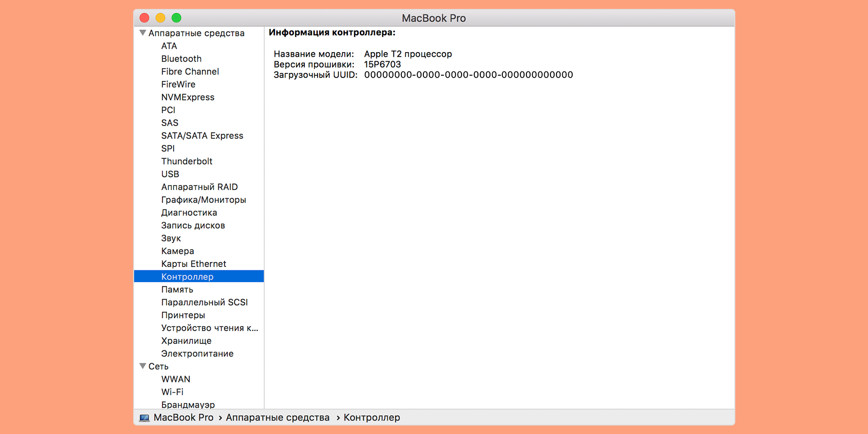868x434 pixels.
Task: Open Аппаратный RAID entry
Action: pos(199,187)
